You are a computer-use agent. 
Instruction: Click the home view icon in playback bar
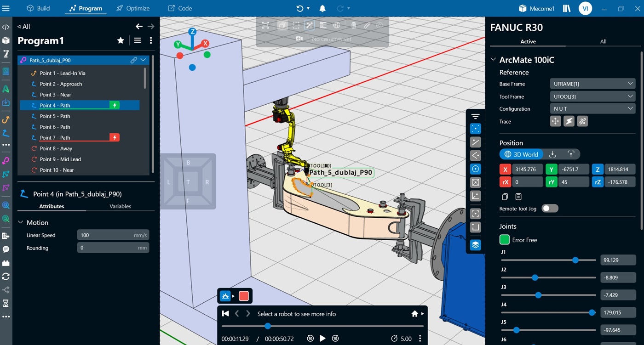(x=414, y=314)
